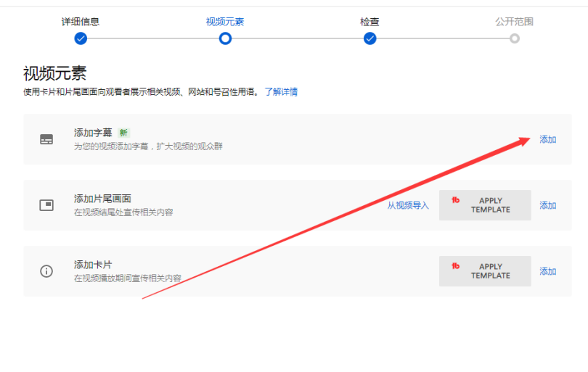Click the subtitles icon beside 添加字幕
This screenshot has width=588, height=372.
pos(46,139)
